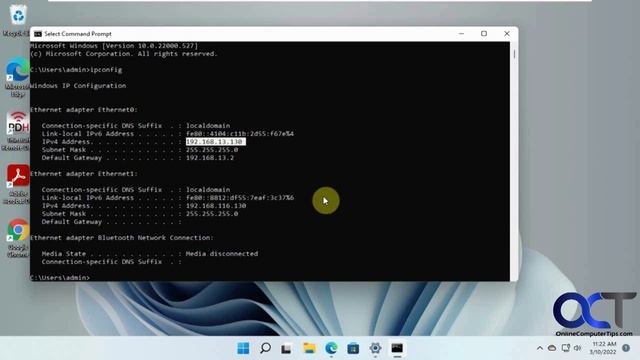The height and width of the screenshot is (360, 640).
Task: Click the 'Windows IP Configuration' line
Action: tap(78, 86)
